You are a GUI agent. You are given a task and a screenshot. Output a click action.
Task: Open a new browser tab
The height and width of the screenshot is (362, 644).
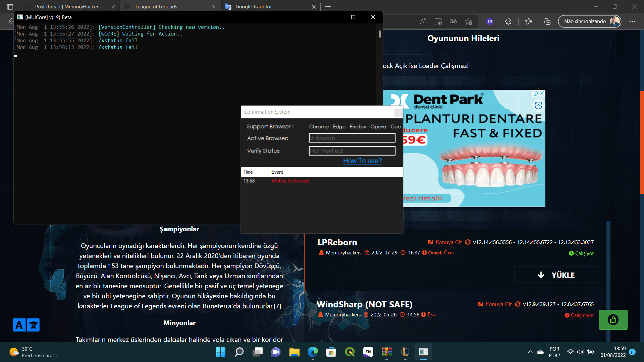coord(328,6)
